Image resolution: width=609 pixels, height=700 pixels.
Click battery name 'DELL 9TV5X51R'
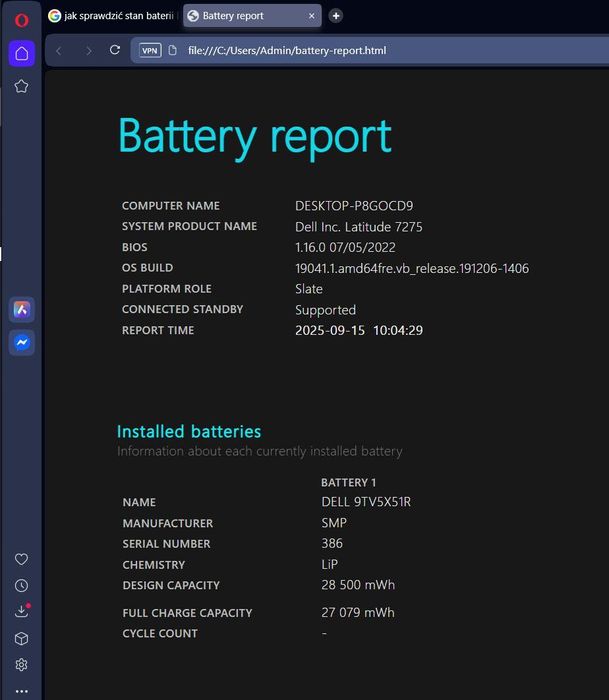(x=366, y=502)
